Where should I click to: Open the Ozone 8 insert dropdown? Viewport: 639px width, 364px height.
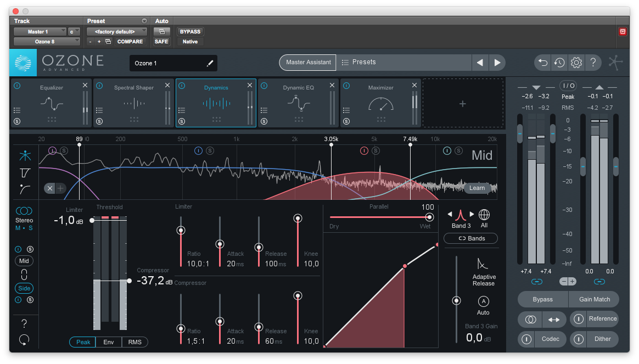click(x=47, y=42)
